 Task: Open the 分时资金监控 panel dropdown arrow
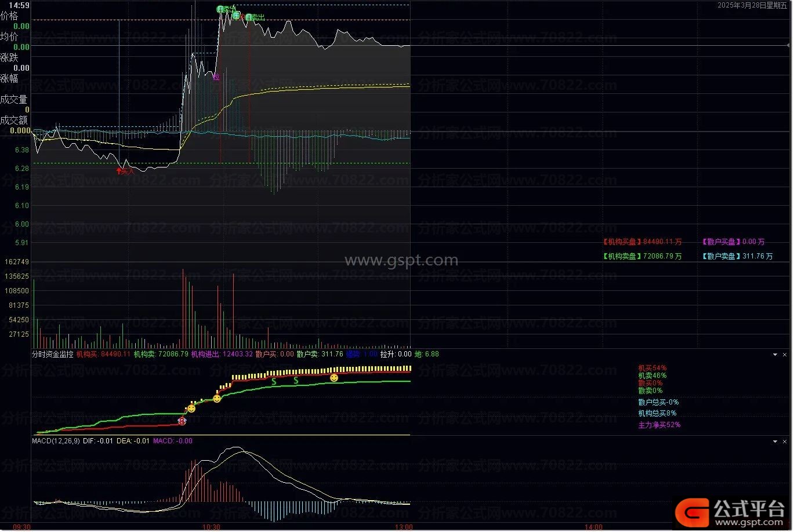775,355
